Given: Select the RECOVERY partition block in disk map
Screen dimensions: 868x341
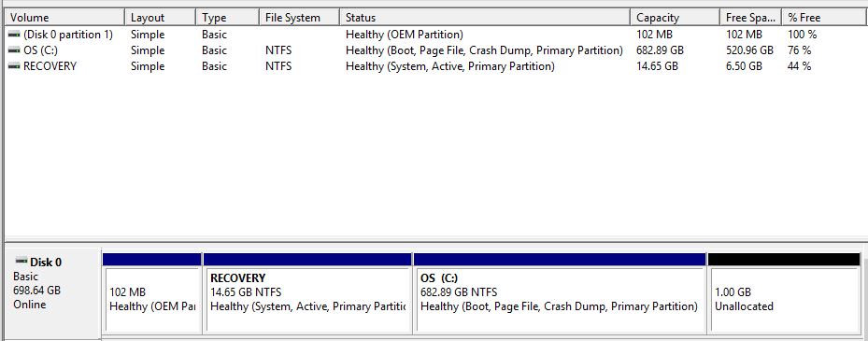Looking at the screenshot, I should click(x=307, y=293).
